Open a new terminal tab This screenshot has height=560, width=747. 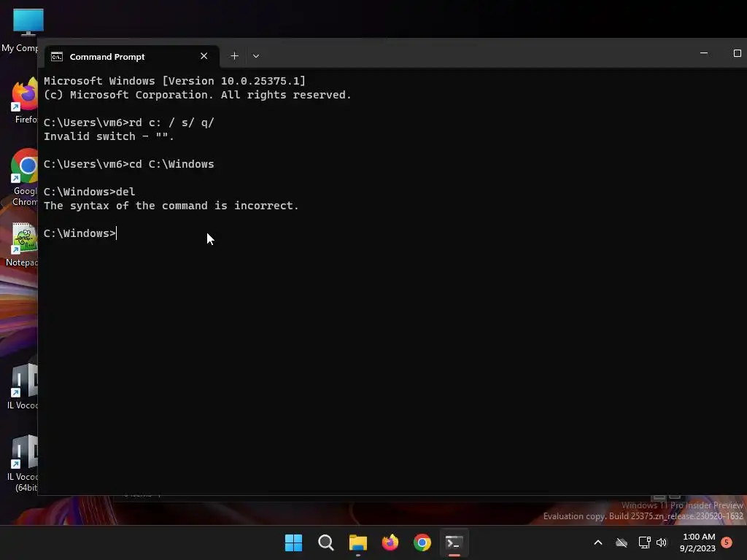[234, 56]
